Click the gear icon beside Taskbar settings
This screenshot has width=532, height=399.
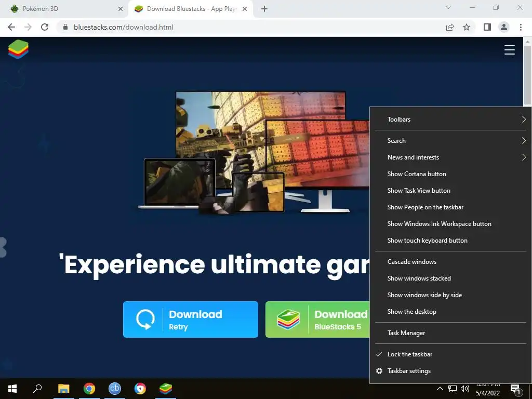pos(379,371)
